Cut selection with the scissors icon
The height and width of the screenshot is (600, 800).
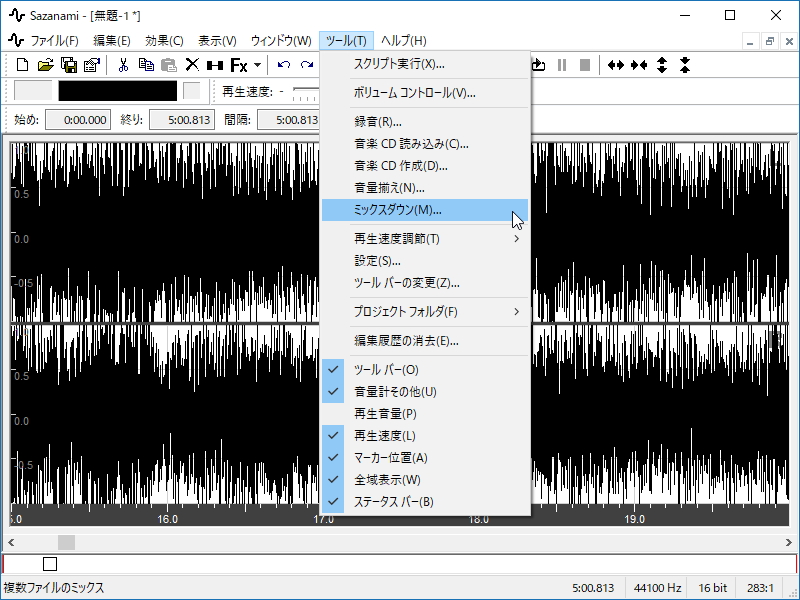pos(123,65)
